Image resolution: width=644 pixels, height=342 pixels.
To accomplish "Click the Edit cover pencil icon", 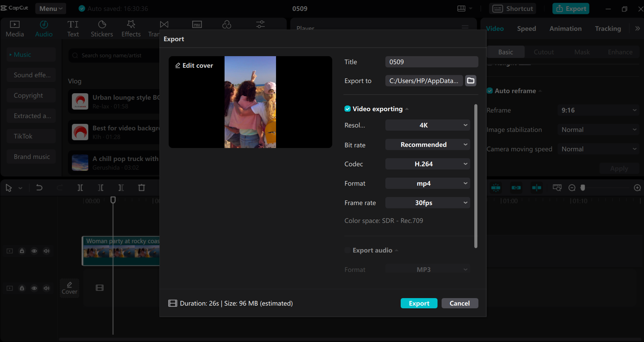I will pyautogui.click(x=178, y=65).
